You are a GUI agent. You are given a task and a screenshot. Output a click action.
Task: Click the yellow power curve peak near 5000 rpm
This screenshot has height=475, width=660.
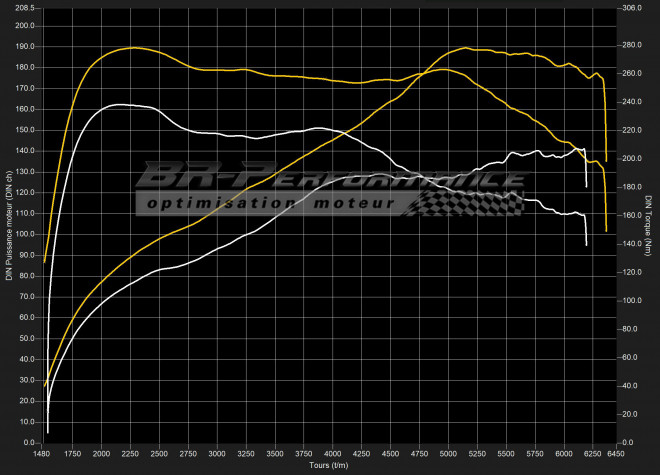point(444,69)
